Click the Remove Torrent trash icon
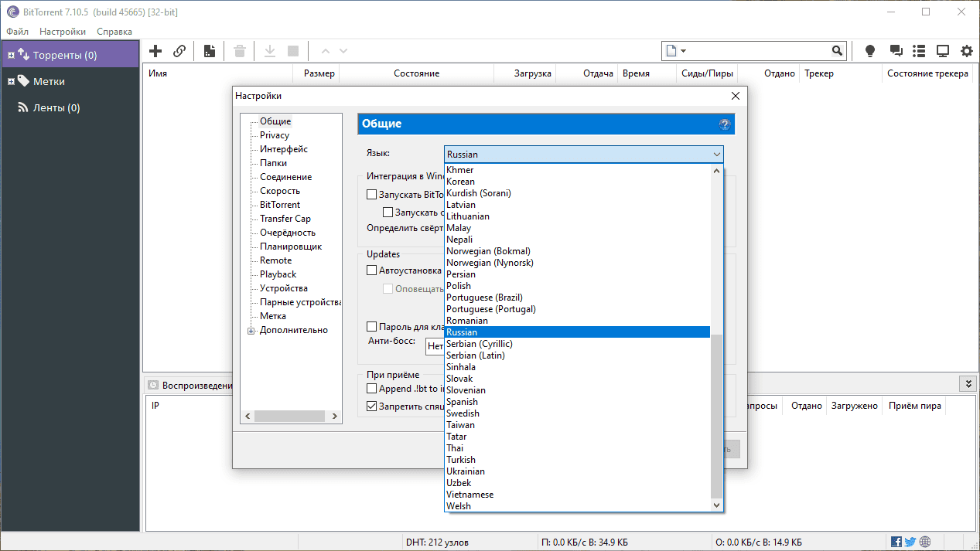This screenshot has width=980, height=551. coord(240,51)
